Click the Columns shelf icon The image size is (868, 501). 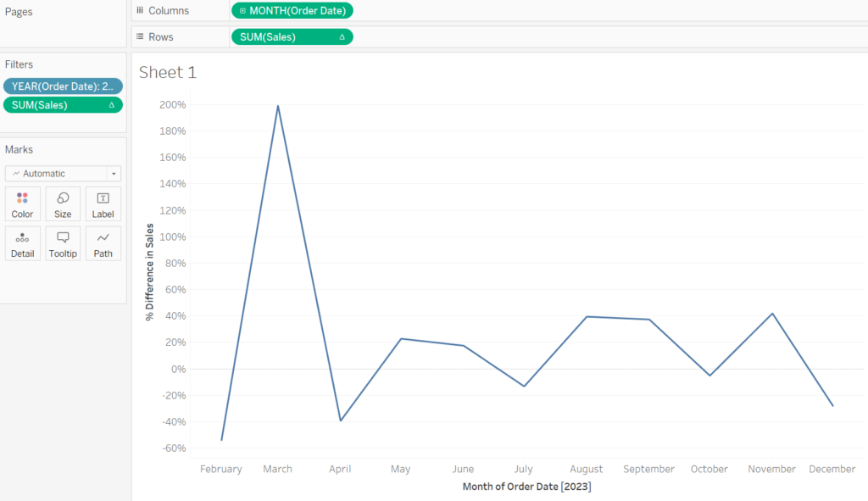[140, 10]
